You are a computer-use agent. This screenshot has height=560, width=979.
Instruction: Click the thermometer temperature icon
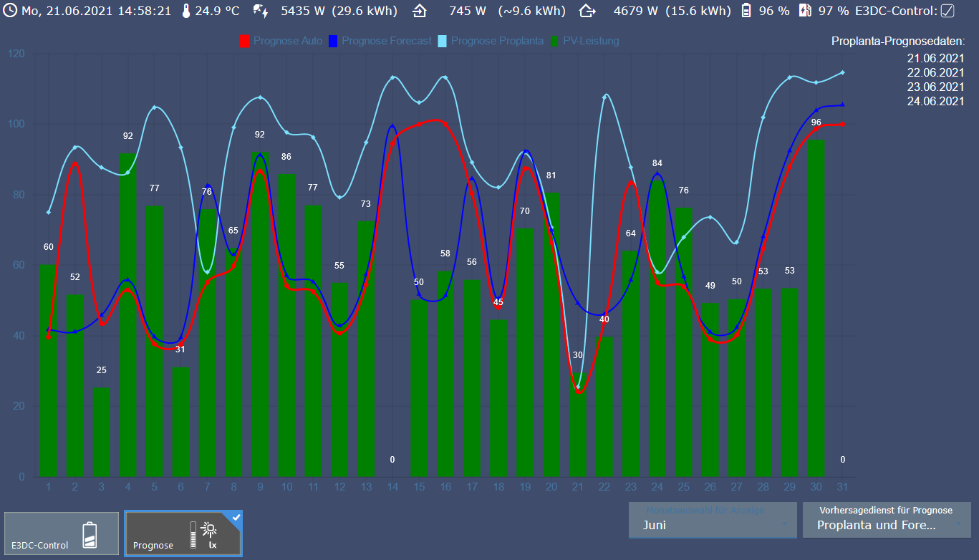(186, 11)
